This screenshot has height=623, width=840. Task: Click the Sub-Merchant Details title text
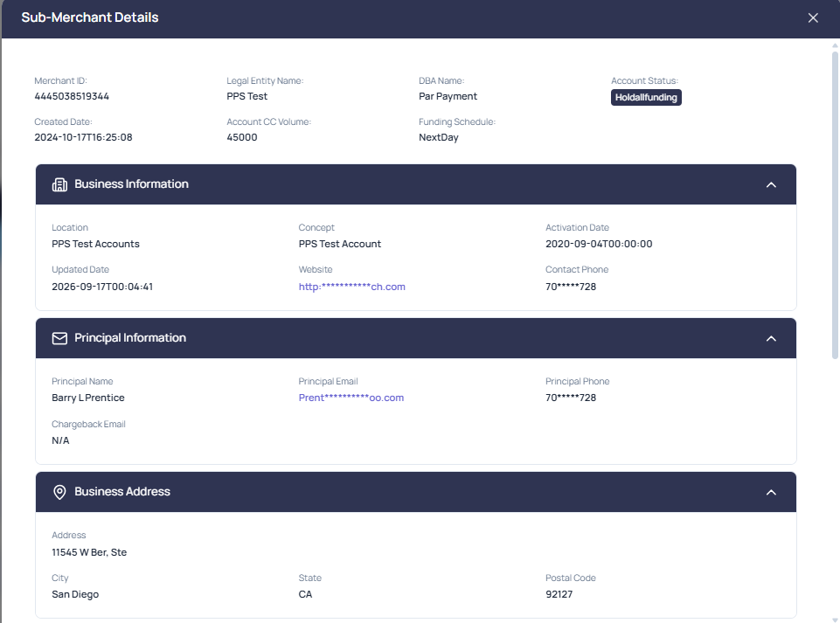pyautogui.click(x=90, y=17)
